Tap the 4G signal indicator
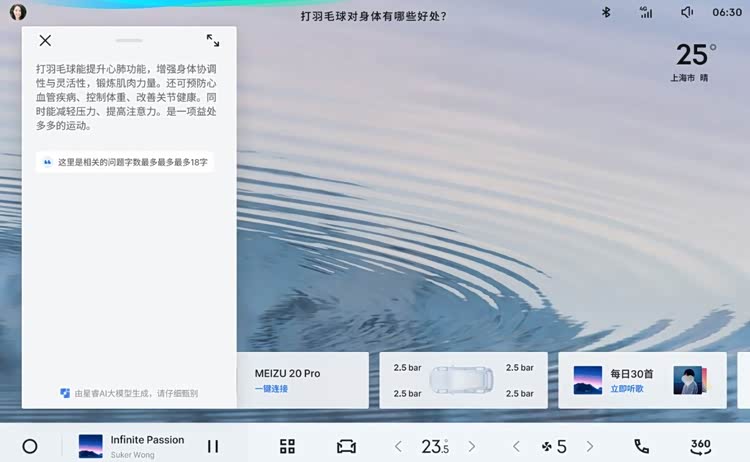This screenshot has height=462, width=750. click(x=646, y=13)
